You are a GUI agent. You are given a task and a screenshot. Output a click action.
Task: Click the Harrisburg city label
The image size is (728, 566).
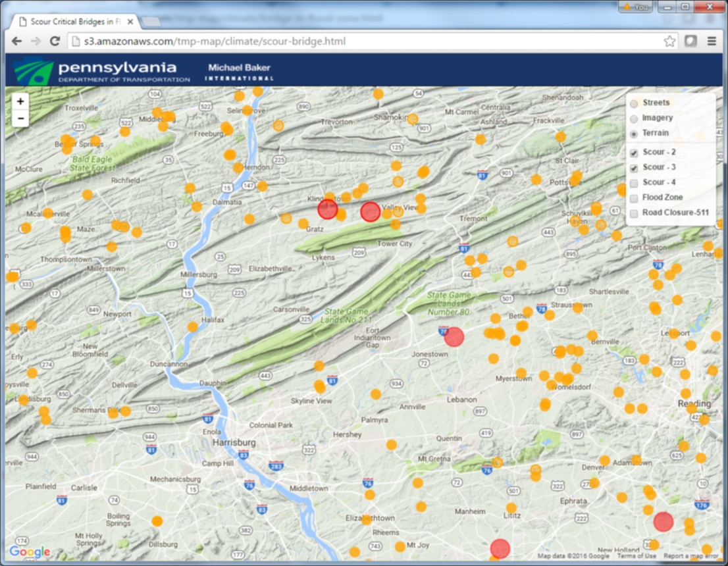(234, 442)
